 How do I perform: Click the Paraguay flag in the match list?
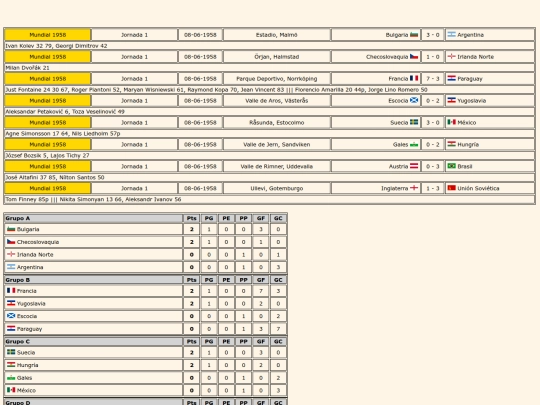point(451,79)
